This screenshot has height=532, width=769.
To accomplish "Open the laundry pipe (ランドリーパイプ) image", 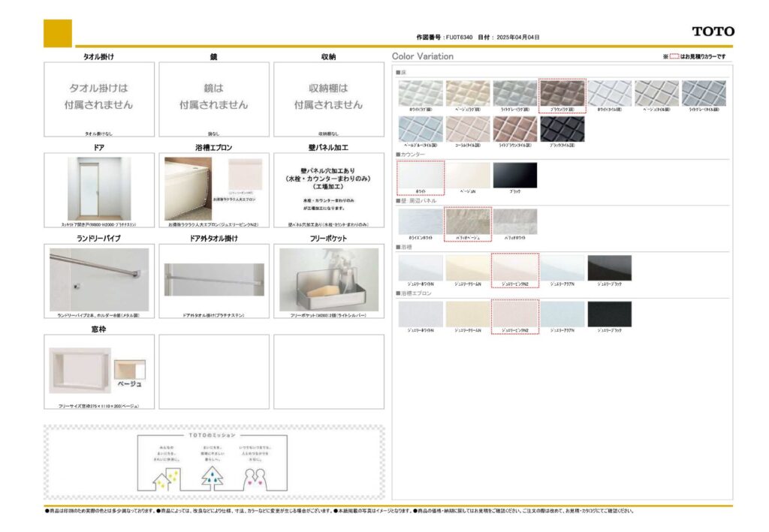I will (99, 279).
